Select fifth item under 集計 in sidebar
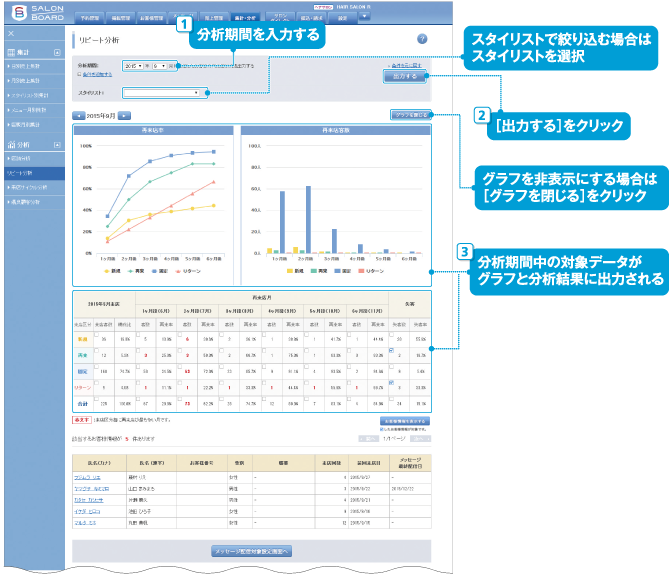The image size is (670, 578). [x=34, y=124]
